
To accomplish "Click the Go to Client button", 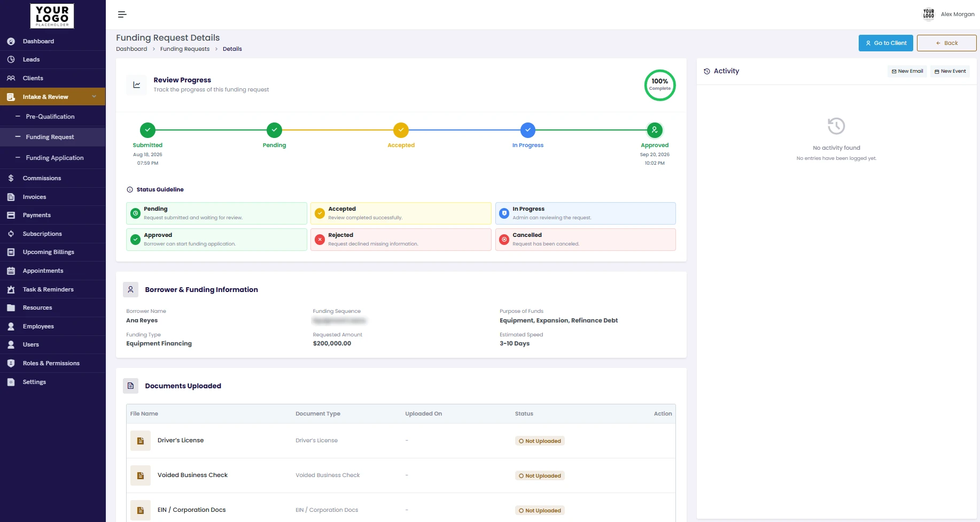I will point(885,43).
